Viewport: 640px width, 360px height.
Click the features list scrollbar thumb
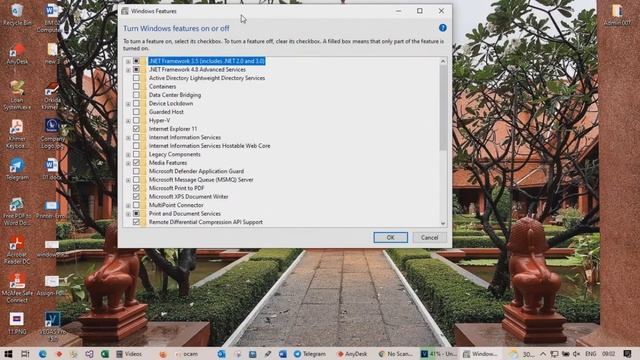click(443, 107)
